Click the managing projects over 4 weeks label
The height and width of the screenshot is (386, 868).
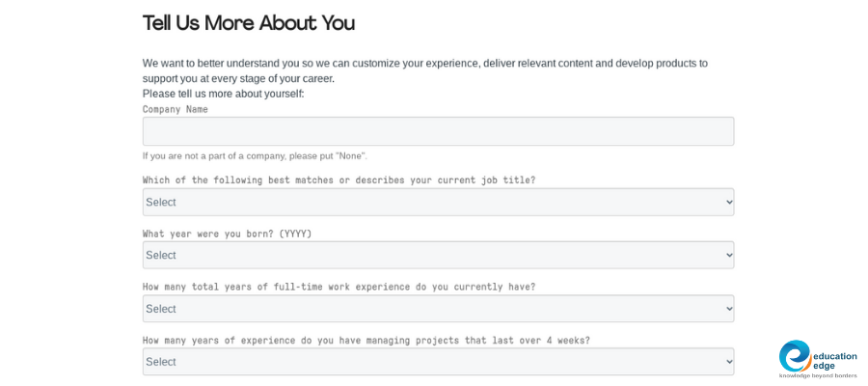(366, 340)
